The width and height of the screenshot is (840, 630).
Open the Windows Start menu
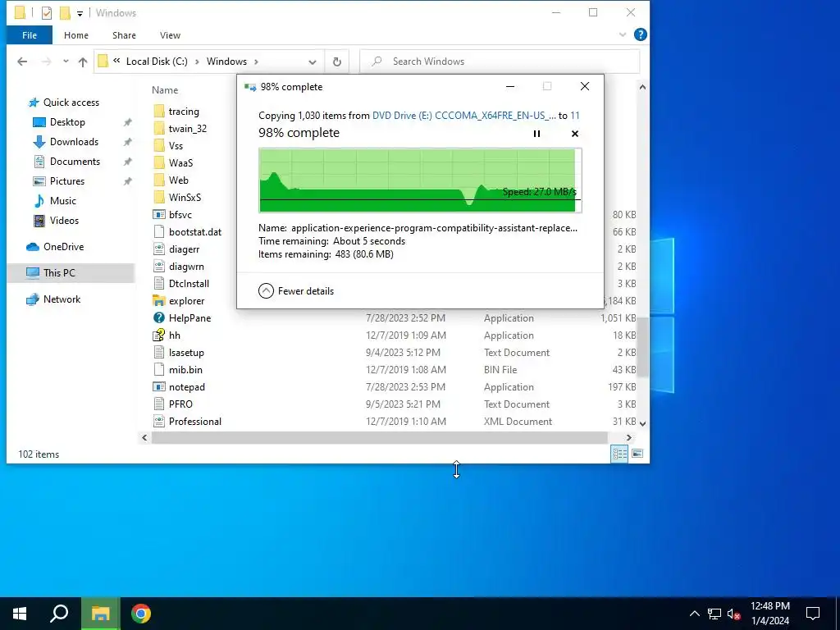point(20,614)
